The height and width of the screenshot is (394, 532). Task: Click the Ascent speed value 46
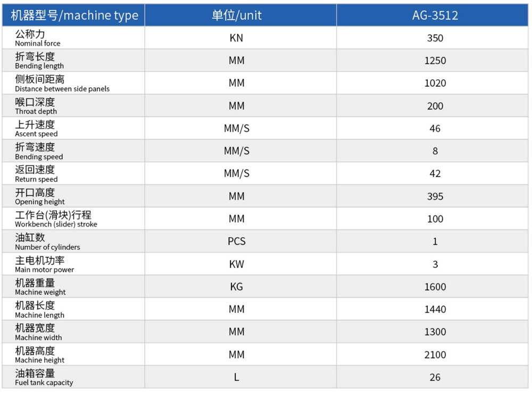pyautogui.click(x=435, y=129)
